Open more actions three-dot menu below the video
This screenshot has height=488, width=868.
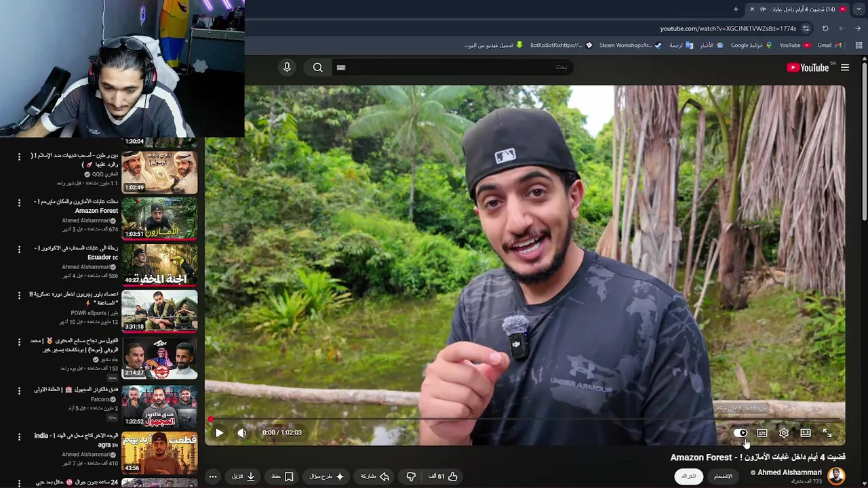click(213, 476)
